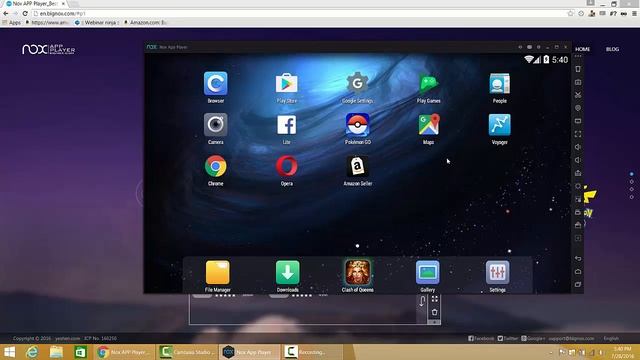
Task: Open Internet Explorer from taskbar
Action: tap(32, 352)
